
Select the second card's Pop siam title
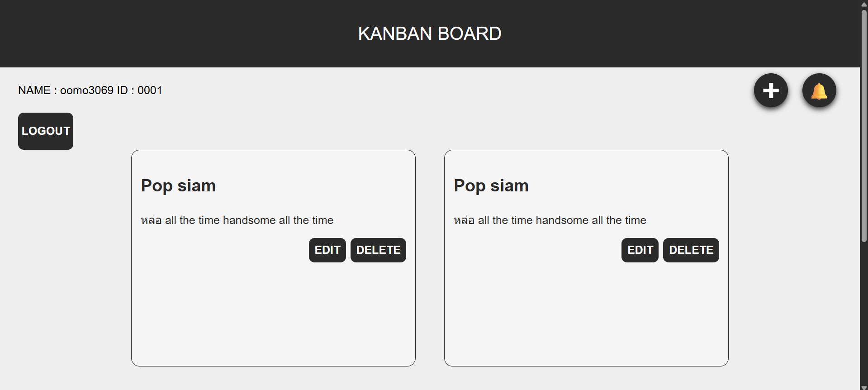pyautogui.click(x=491, y=186)
